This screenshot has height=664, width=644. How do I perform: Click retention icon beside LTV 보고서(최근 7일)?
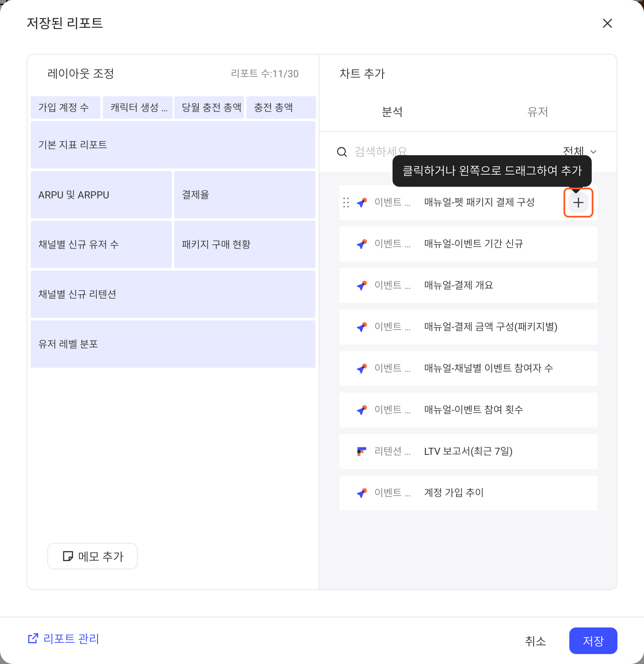point(362,452)
